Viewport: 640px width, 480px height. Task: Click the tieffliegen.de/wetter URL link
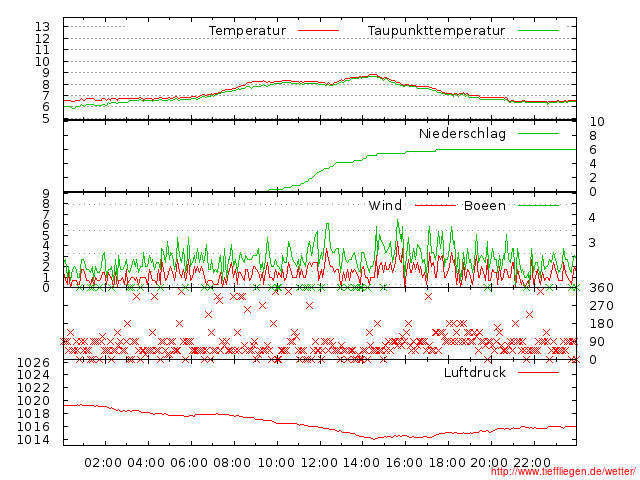click(562, 472)
